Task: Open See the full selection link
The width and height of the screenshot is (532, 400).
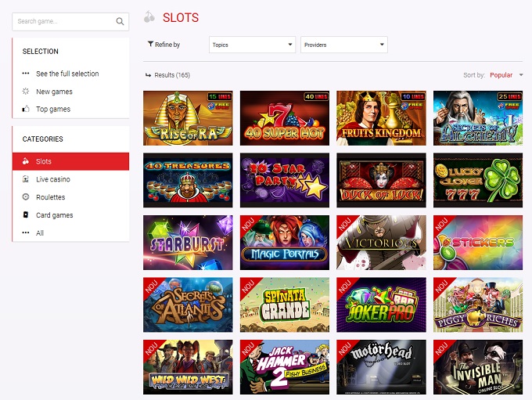Action: [x=67, y=74]
